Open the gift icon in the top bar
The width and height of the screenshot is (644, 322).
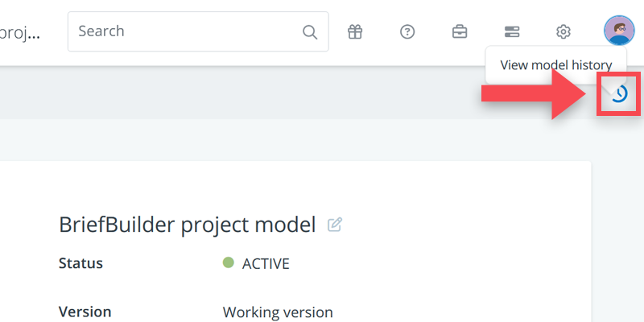[x=355, y=32]
